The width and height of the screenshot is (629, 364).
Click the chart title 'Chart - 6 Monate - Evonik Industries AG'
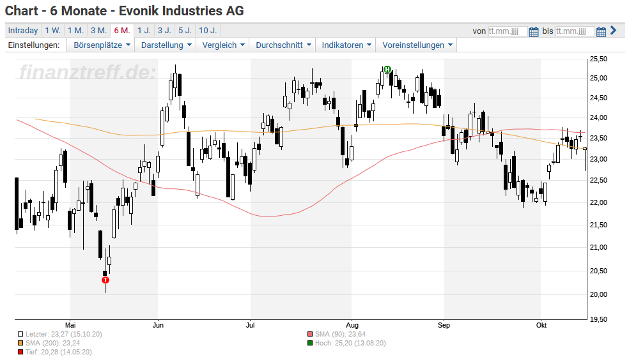125,11
